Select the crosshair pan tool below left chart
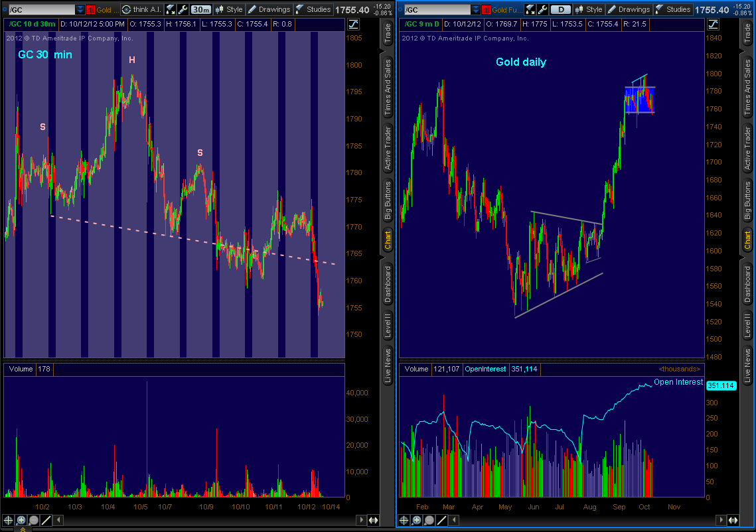The width and height of the screenshot is (756, 532). pos(8,521)
